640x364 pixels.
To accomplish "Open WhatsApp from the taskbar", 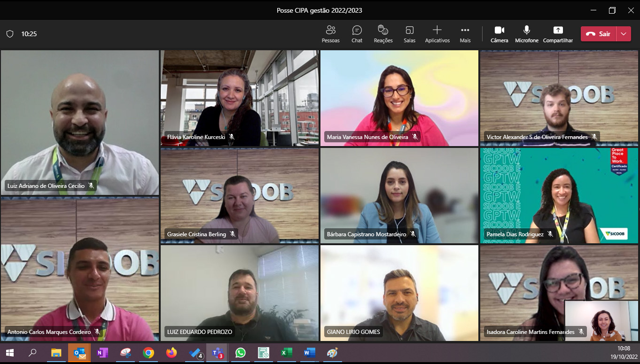I will click(241, 353).
